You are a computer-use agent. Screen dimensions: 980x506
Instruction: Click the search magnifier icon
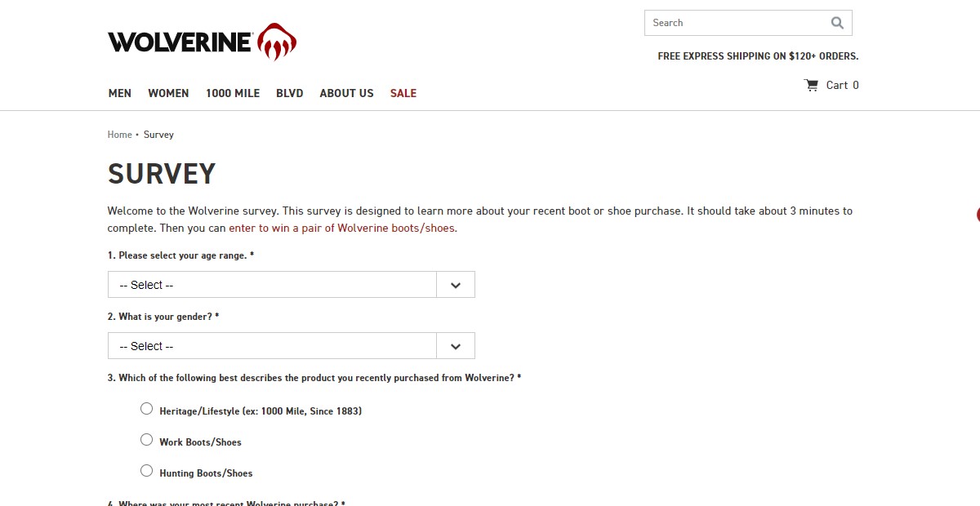tap(837, 23)
